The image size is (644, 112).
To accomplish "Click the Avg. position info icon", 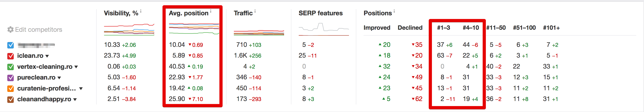I will [x=211, y=11].
